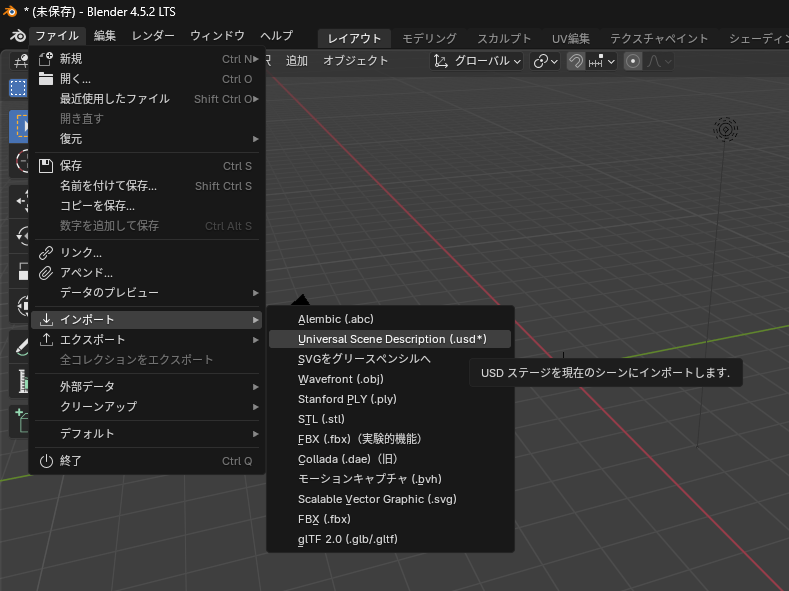Image resolution: width=789 pixels, height=591 pixels.
Task: Toggle proportional editing in the header
Action: (633, 61)
